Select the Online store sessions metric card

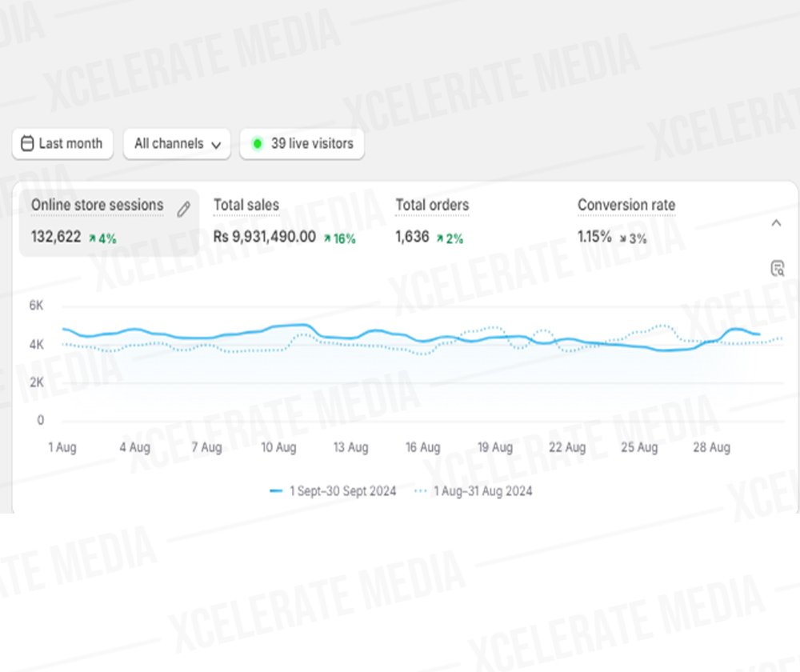coord(109,223)
